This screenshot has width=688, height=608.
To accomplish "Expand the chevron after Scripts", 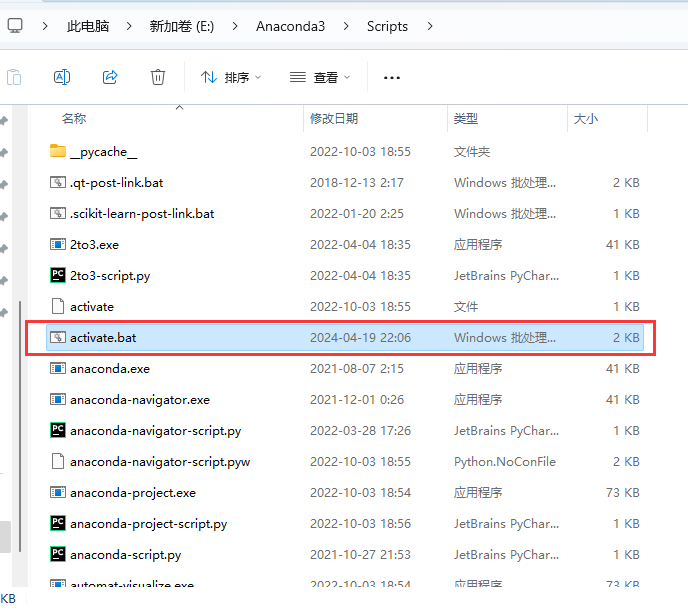I will [430, 26].
